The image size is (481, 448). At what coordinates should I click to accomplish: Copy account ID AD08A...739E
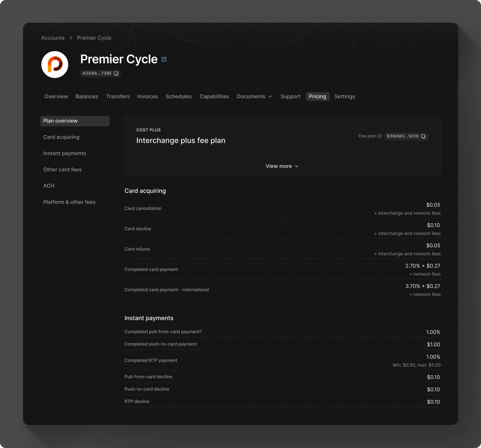tap(116, 73)
